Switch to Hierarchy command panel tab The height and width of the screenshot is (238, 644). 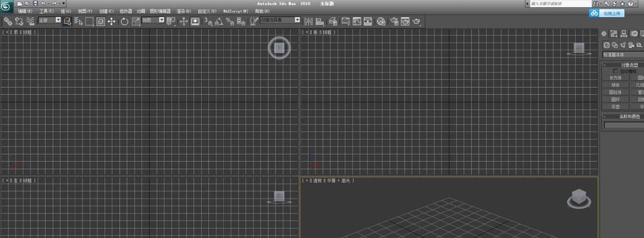[x=624, y=34]
